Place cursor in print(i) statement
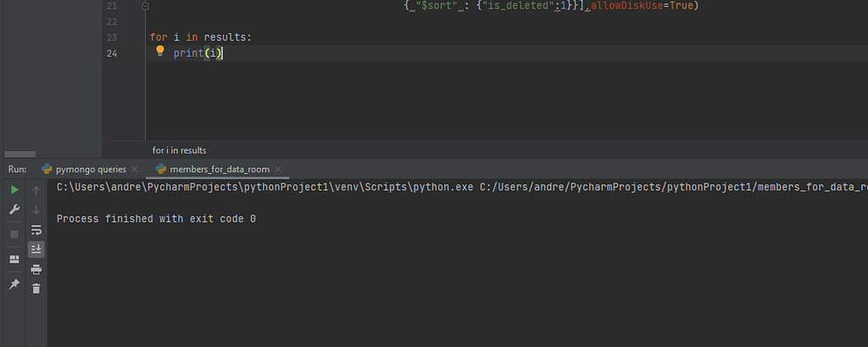 198,53
